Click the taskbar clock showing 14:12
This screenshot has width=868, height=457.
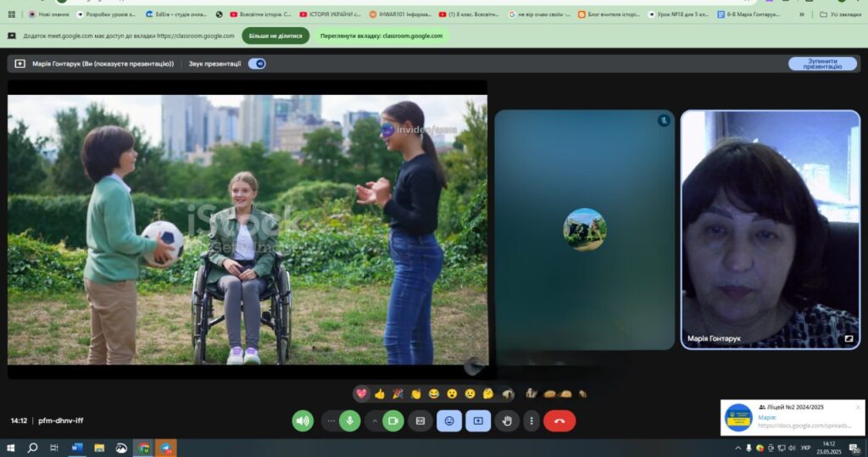pos(828,448)
